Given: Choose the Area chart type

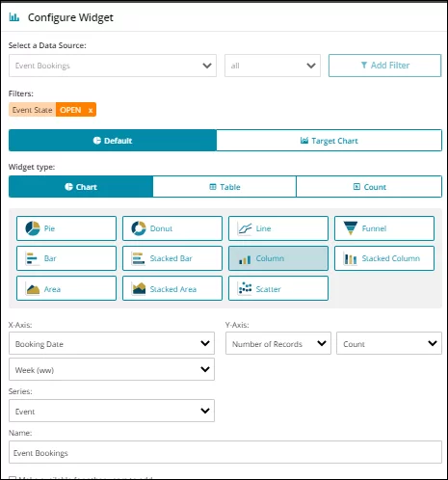Looking at the screenshot, I should click(x=66, y=288).
